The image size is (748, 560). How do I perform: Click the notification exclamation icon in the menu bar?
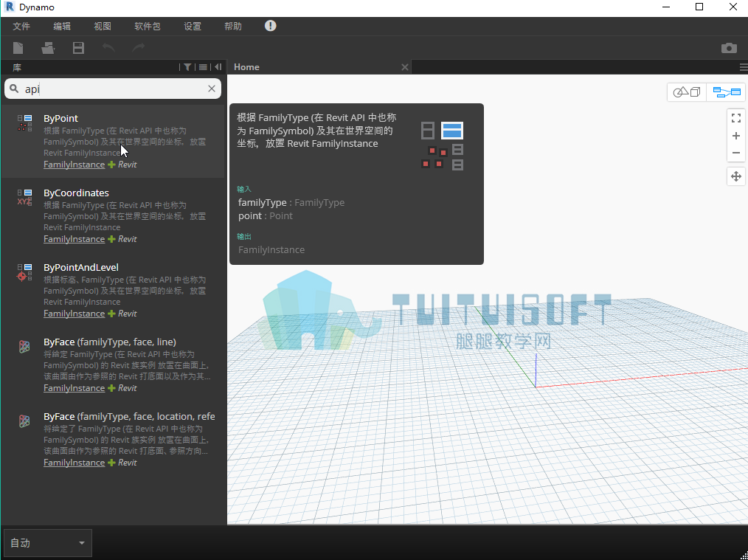(271, 26)
